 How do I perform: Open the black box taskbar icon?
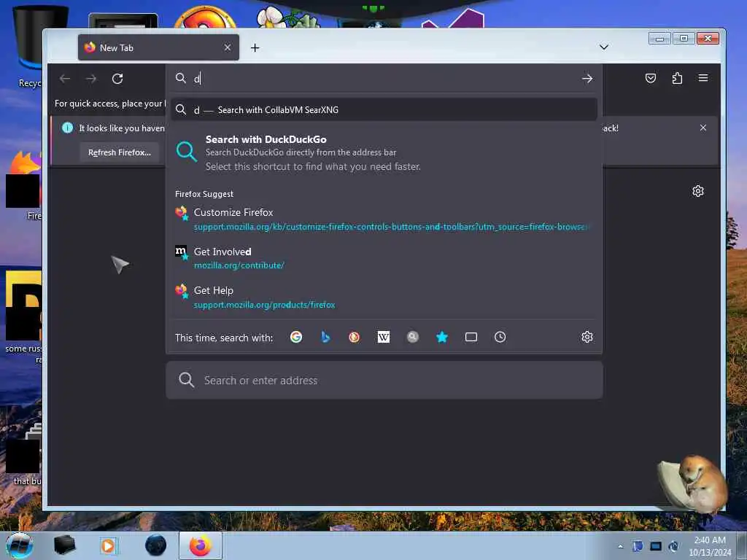(64, 545)
